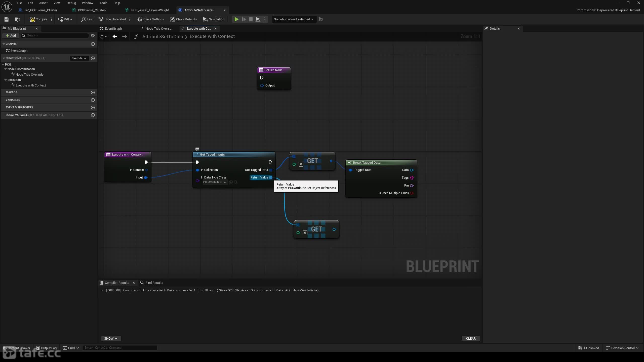Image resolution: width=644 pixels, height=362 pixels.
Task: Start Play in editor
Action: pyautogui.click(x=236, y=19)
